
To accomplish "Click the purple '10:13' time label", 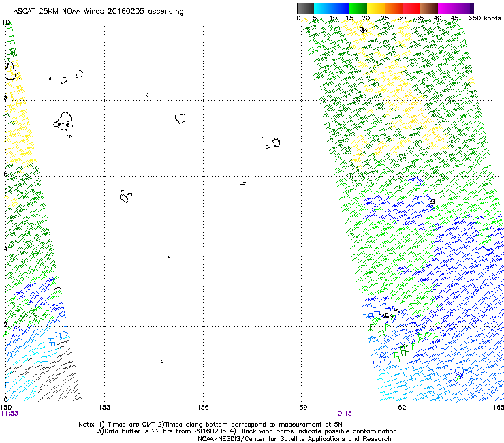I will pos(343,414).
